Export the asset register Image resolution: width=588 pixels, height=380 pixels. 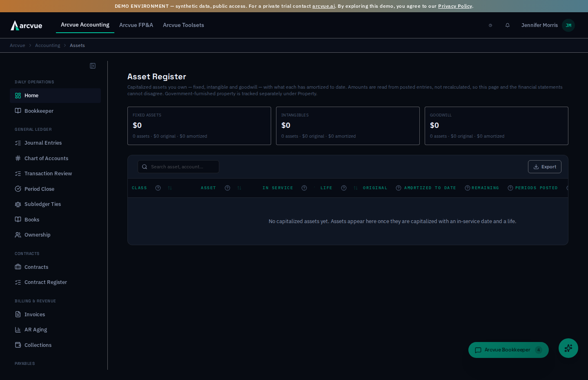(545, 167)
